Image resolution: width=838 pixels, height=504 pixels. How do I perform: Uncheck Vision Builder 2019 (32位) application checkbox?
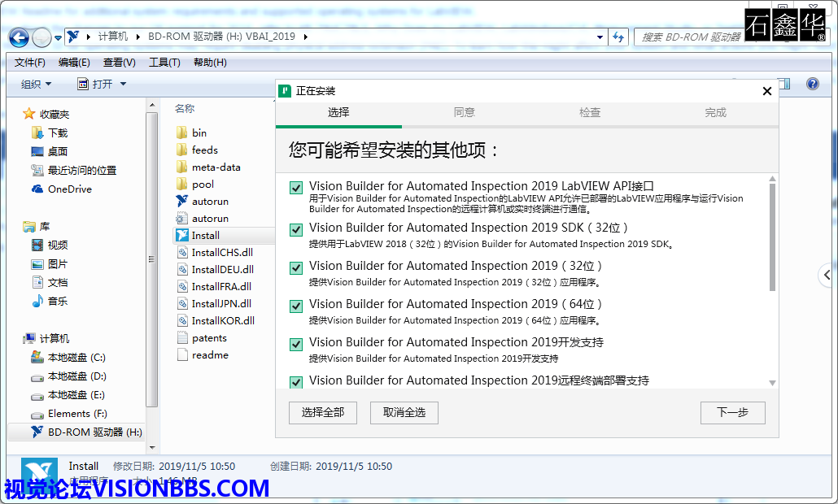pos(295,267)
